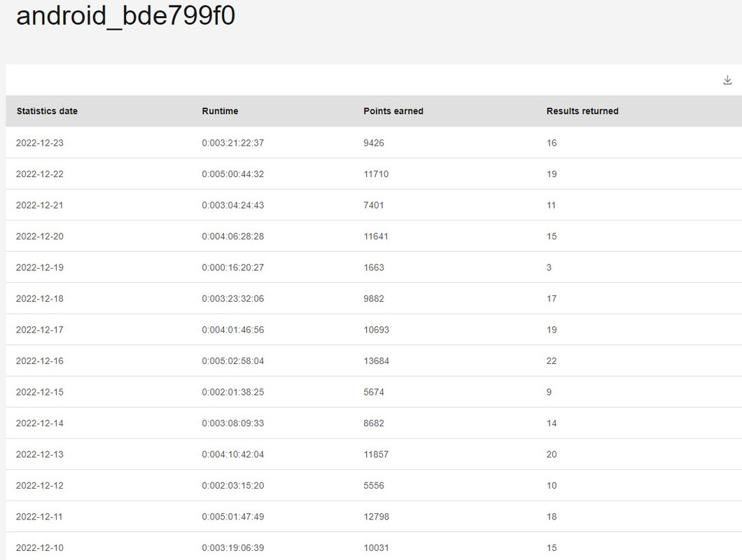Click points earned value 5674
742x560 pixels.
tap(374, 392)
